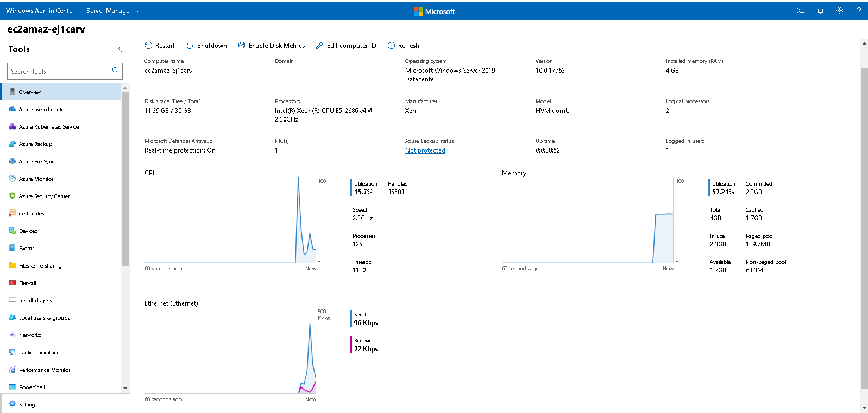The height and width of the screenshot is (413, 868).
Task: Click the PowerShell tool icon
Action: 12,387
